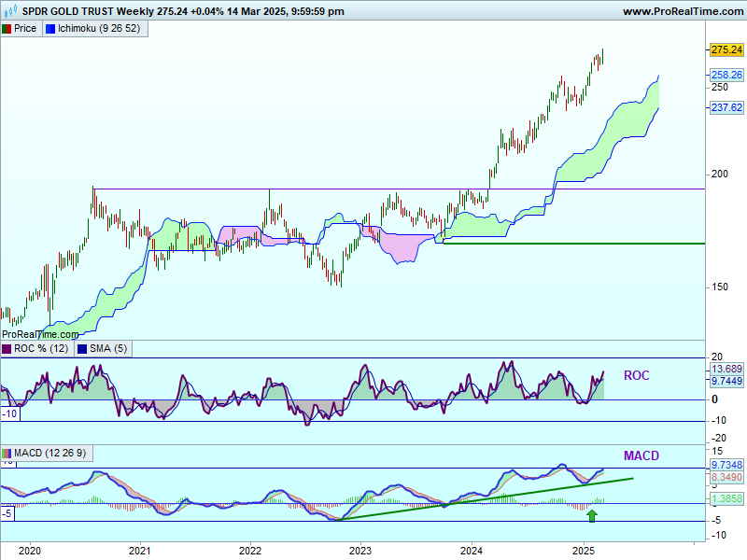Click the green up arrow on MACD histogram
This screenshot has height=560, width=747.
(591, 515)
